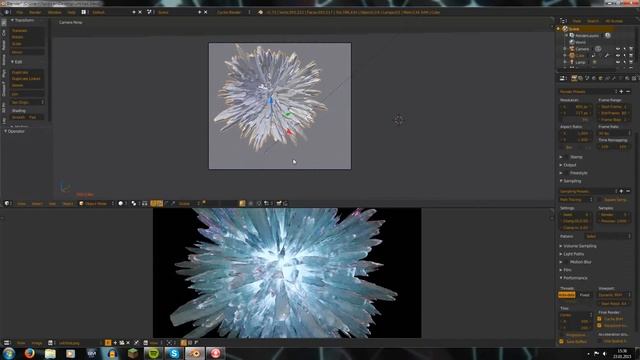
Task: Toggle the Cache BVH checkbox
Action: [x=599, y=319]
